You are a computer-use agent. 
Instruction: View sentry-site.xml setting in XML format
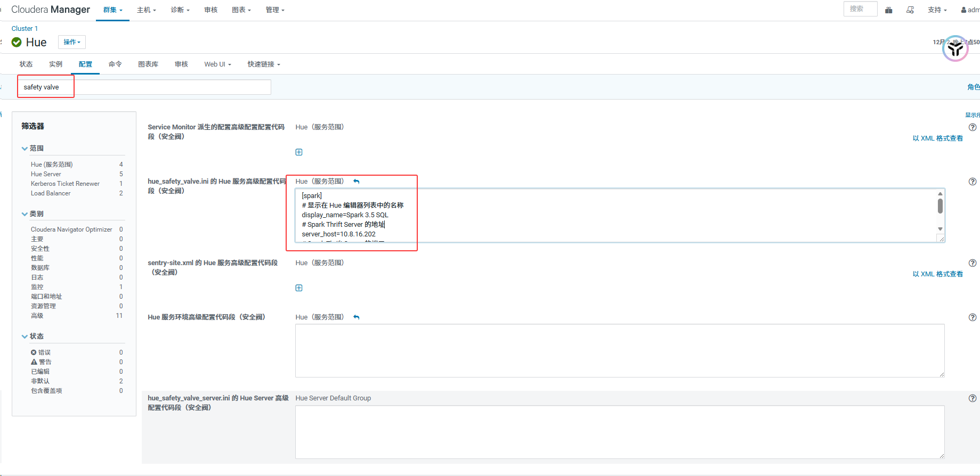937,274
